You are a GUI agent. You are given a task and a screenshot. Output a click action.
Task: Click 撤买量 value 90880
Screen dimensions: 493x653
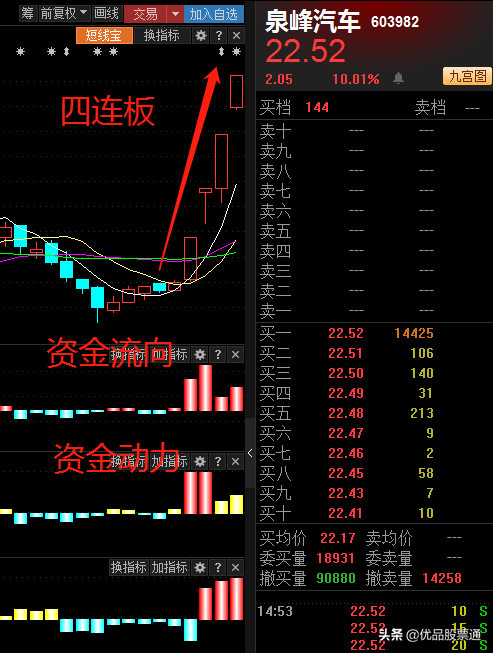[x=336, y=578]
